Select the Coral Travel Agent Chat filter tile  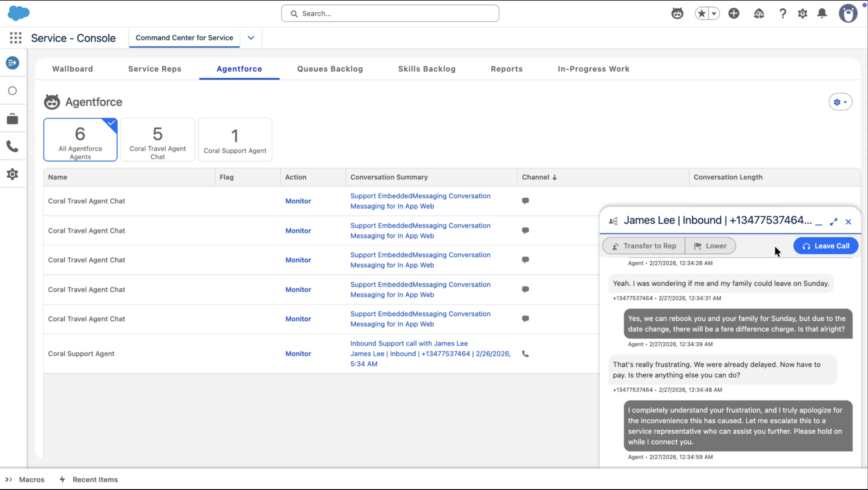coord(157,140)
